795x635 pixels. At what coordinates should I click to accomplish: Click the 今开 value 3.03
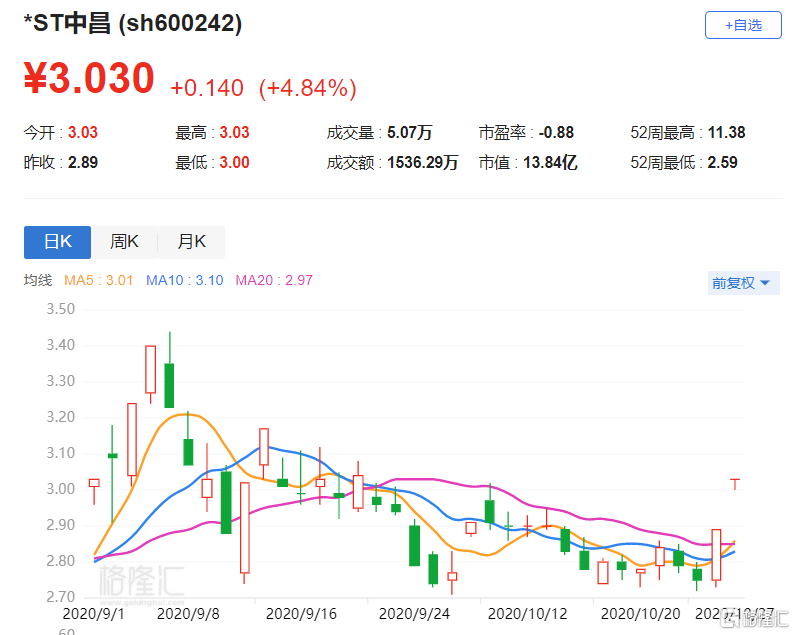click(x=83, y=132)
